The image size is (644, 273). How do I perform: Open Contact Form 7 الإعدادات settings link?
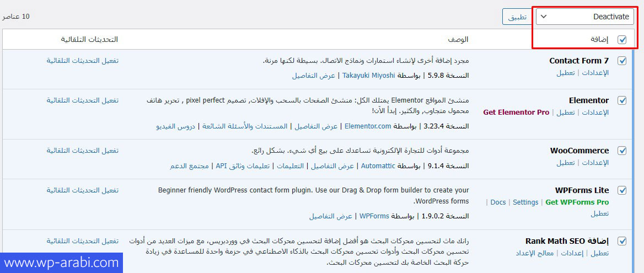click(x=595, y=73)
